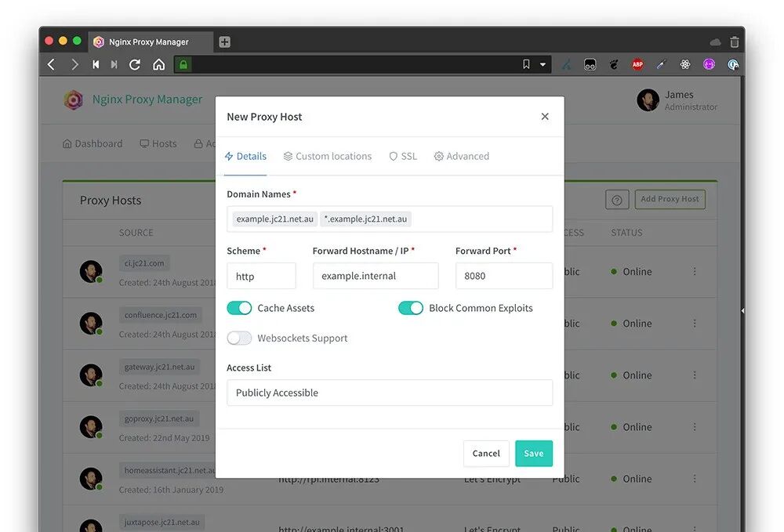
Task: Click the green padlock security icon
Action: [183, 64]
